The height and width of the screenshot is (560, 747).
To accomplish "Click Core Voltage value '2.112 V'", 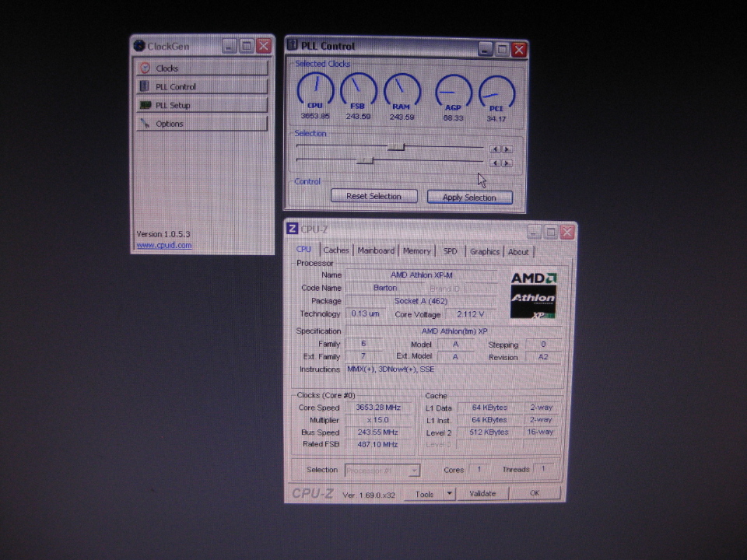I will [471, 314].
